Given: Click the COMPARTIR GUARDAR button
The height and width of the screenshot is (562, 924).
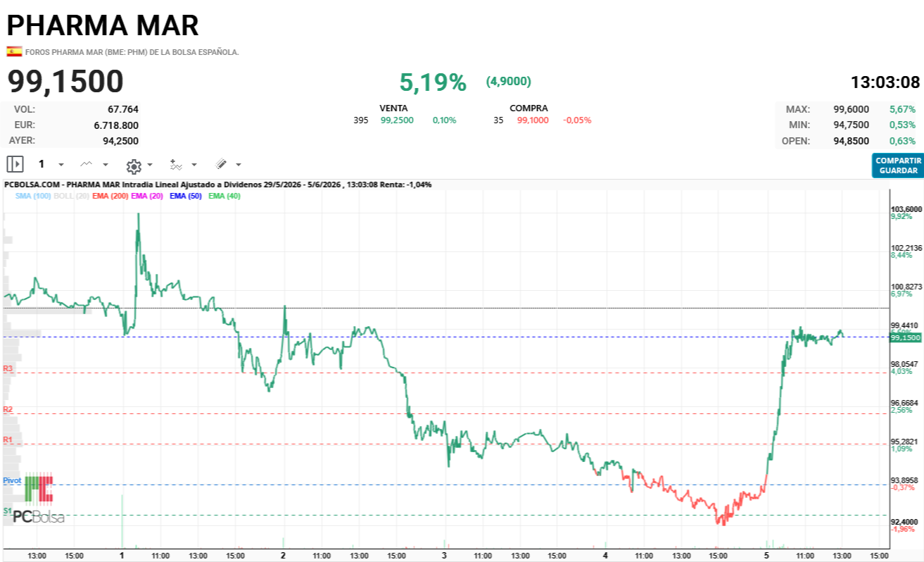Looking at the screenshot, I should pyautogui.click(x=898, y=166).
